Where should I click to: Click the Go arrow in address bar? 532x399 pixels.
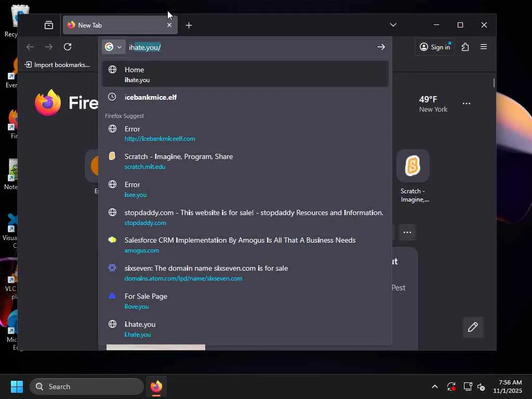[381, 47]
